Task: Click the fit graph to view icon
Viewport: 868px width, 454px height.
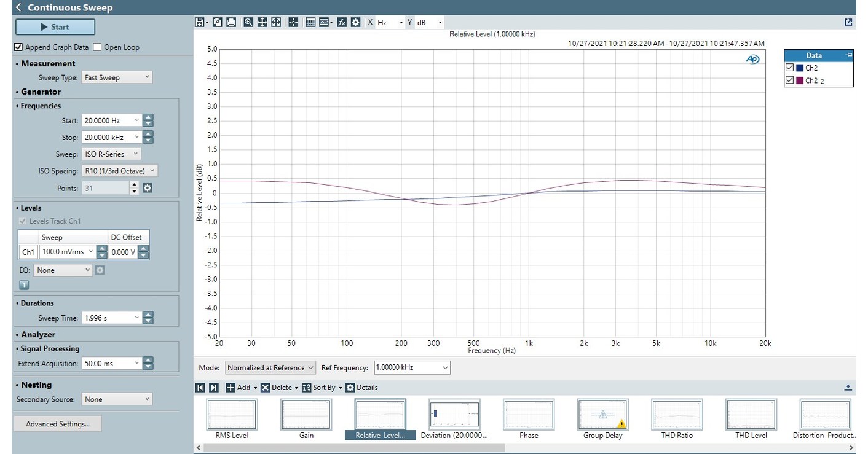Action: pyautogui.click(x=275, y=22)
